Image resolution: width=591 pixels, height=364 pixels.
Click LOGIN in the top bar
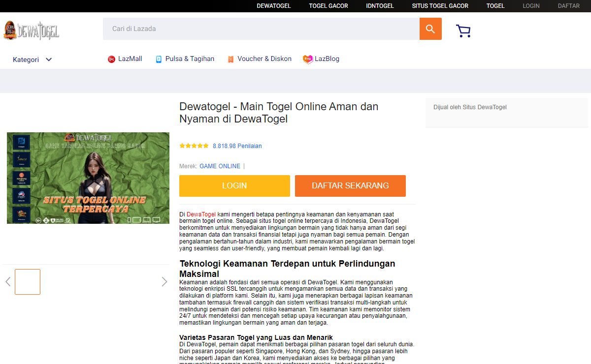tap(531, 6)
